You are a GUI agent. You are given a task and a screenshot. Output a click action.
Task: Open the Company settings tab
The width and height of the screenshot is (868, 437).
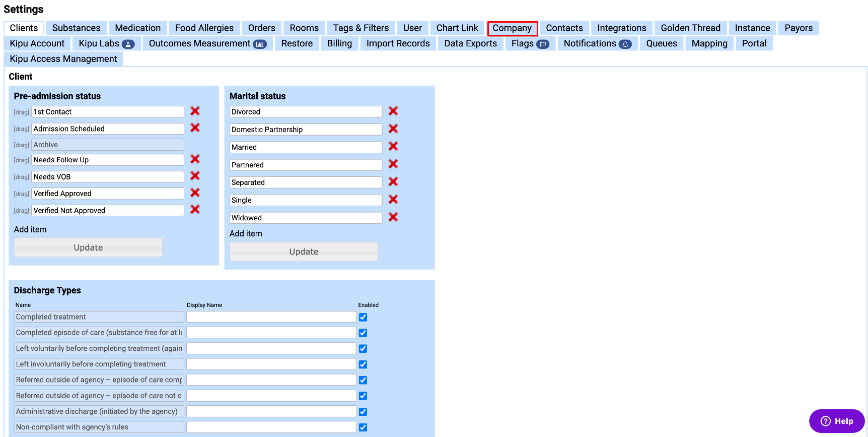tap(512, 28)
